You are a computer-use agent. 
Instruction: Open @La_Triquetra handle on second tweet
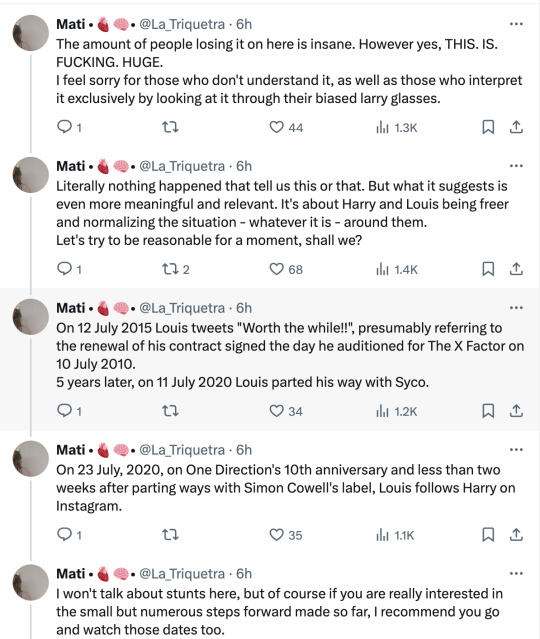182,166
